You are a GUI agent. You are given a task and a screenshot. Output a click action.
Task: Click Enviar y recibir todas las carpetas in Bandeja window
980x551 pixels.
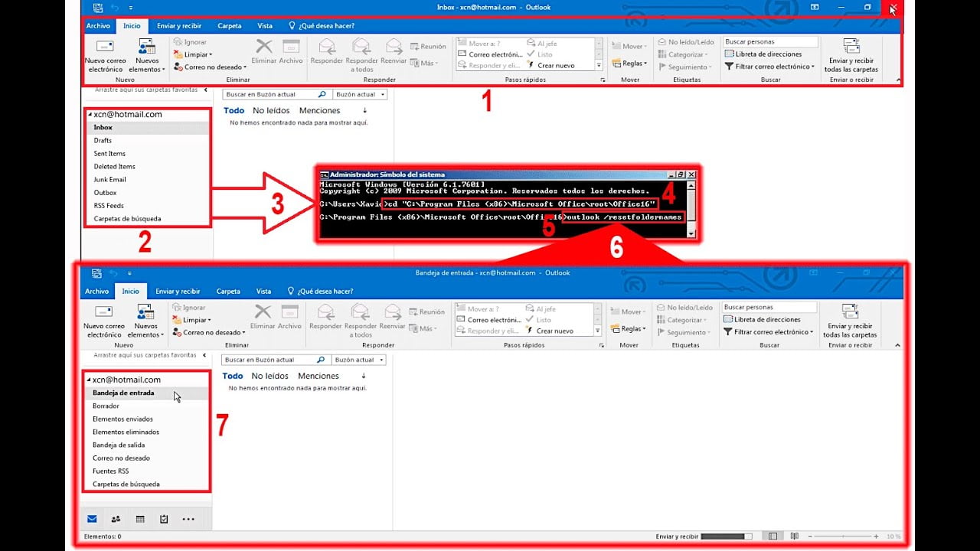point(851,321)
